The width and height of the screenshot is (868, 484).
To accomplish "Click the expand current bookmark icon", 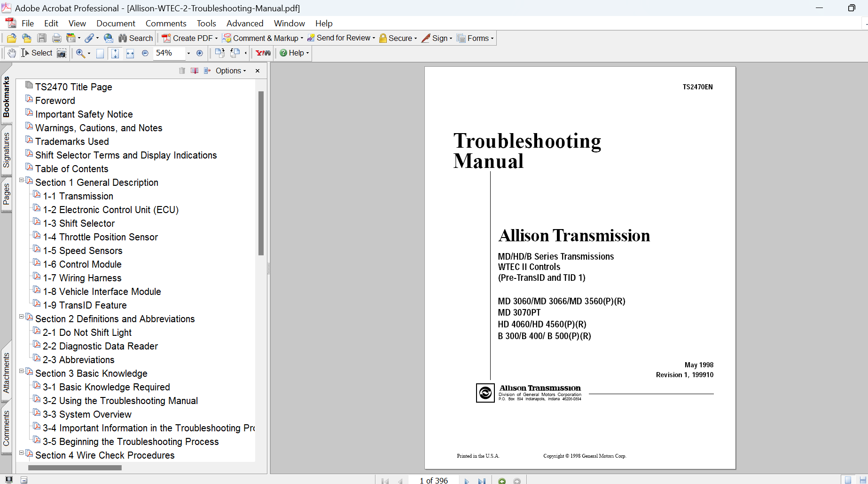I will click(x=207, y=71).
